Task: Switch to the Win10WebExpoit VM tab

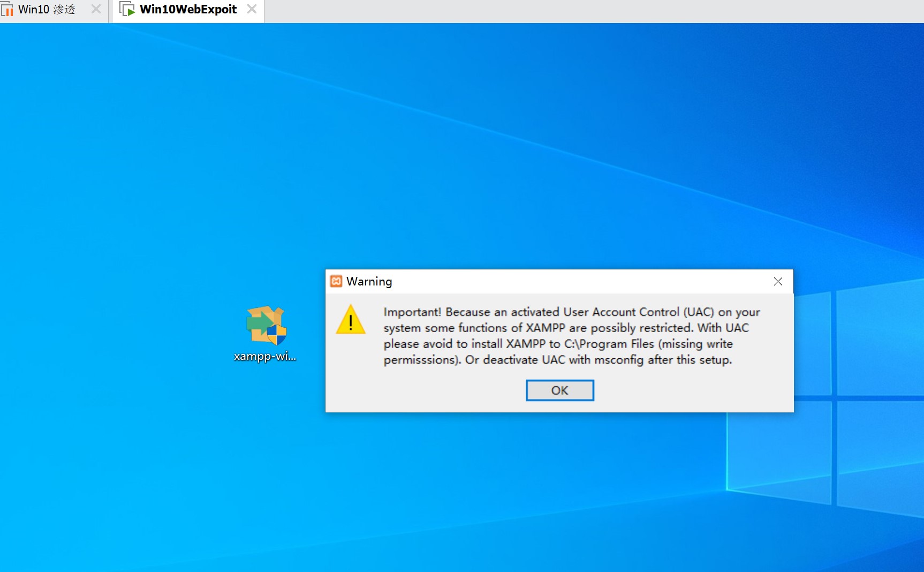Action: [188, 10]
